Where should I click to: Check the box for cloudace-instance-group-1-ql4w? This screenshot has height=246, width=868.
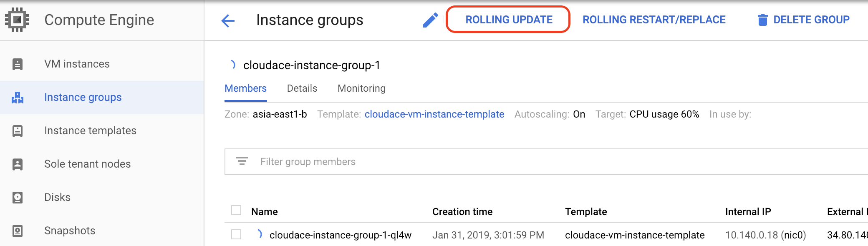pos(236,234)
